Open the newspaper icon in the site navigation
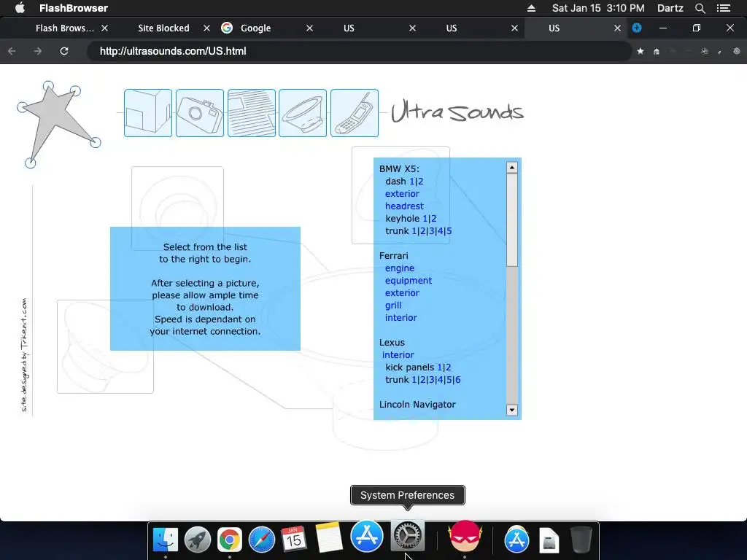Screen dimensions: 747x560 tap(252, 113)
